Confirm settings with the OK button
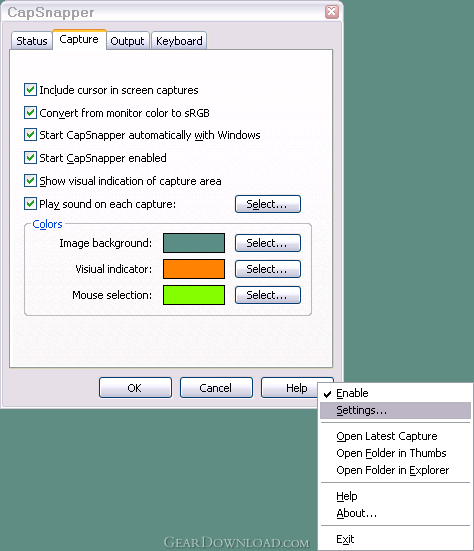474x551 pixels. tap(135, 388)
